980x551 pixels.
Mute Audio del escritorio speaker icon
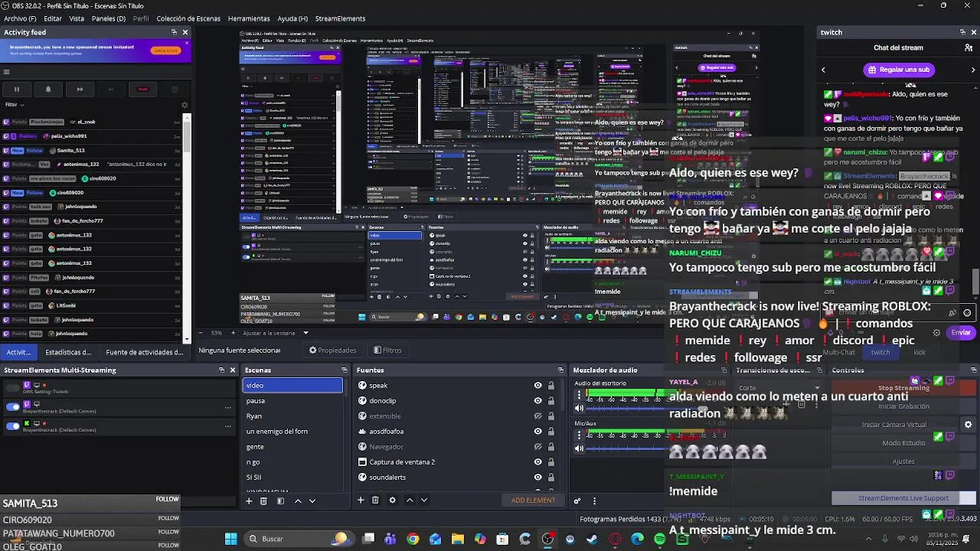click(x=579, y=408)
